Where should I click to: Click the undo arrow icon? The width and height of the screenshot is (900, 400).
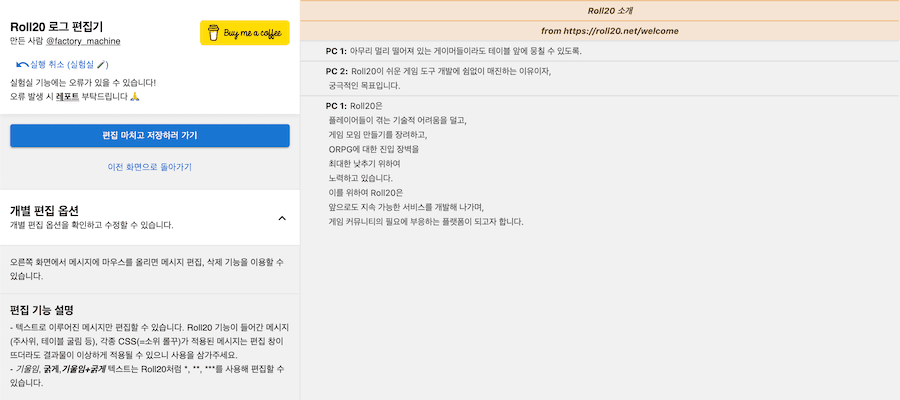[22, 65]
